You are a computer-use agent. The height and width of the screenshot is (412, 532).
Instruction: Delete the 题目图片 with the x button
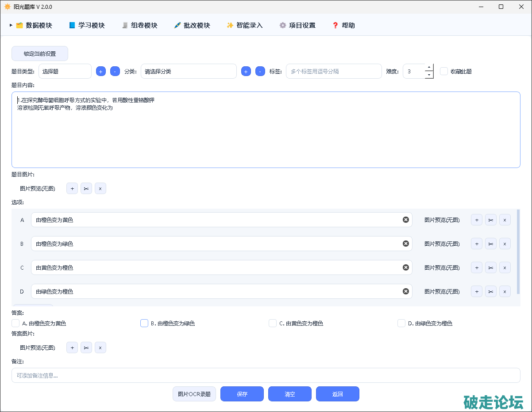100,189
